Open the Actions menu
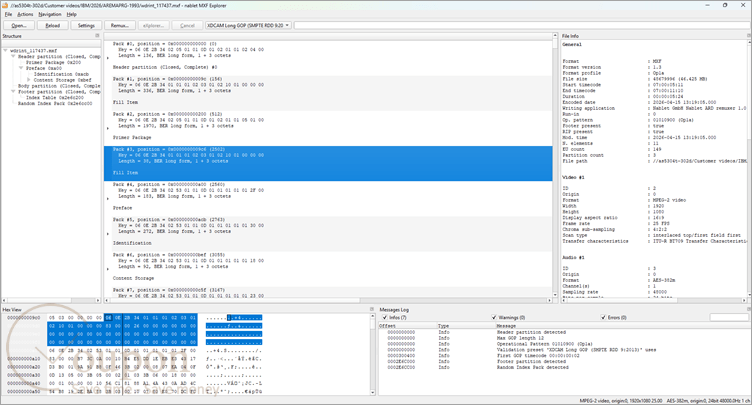Viewport: 752px width, 405px height. (x=25, y=14)
